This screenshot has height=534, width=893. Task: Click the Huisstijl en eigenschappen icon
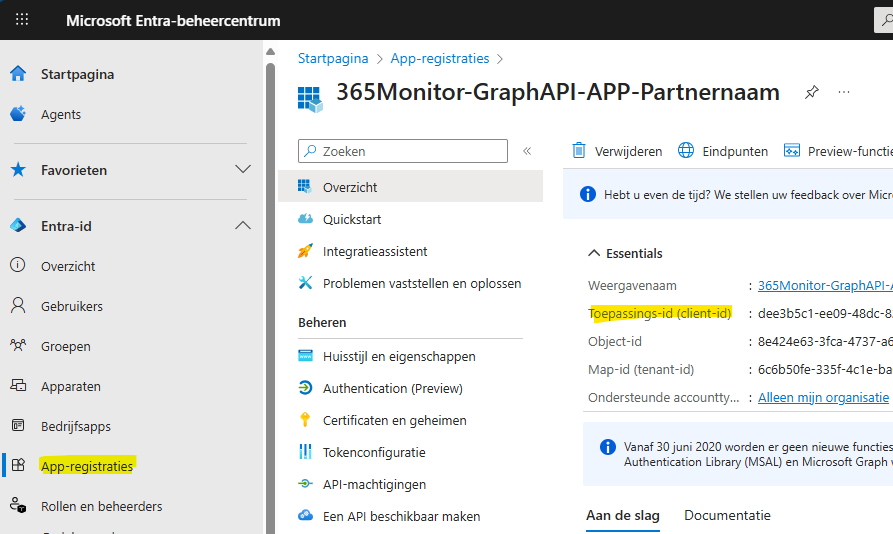point(305,356)
